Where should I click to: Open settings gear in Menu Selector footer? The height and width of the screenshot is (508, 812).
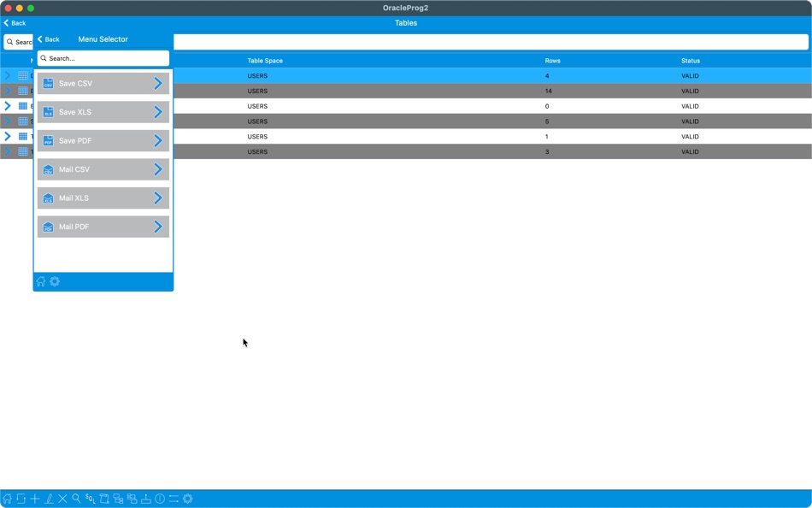click(55, 281)
